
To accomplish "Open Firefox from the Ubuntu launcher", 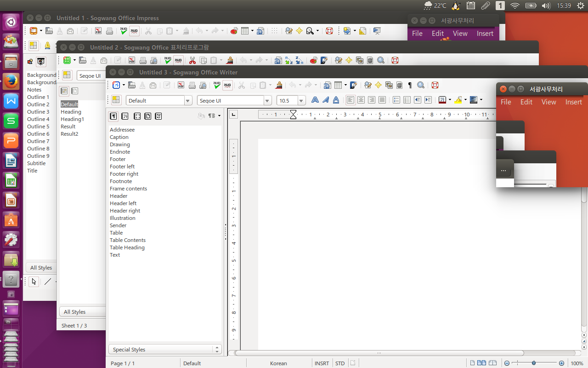I will pos(11,82).
